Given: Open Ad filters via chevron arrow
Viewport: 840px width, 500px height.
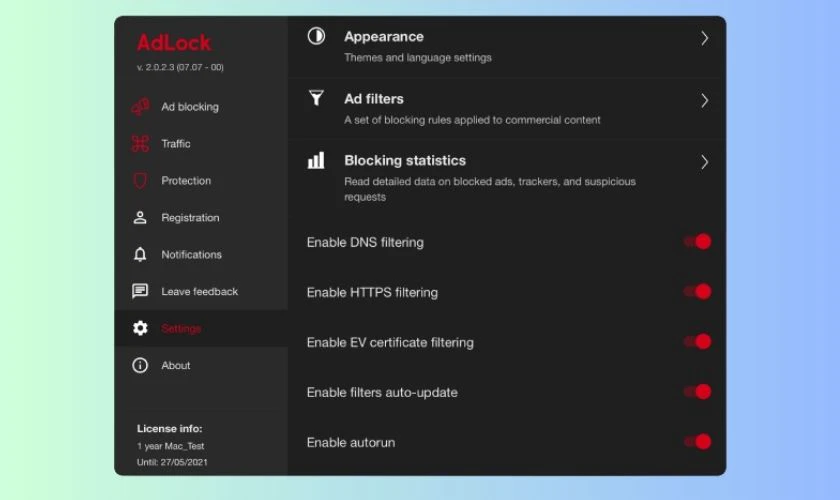Looking at the screenshot, I should [x=704, y=100].
